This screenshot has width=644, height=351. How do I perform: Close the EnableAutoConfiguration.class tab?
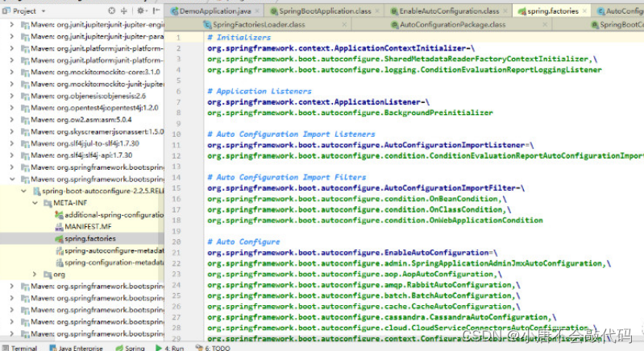click(505, 11)
